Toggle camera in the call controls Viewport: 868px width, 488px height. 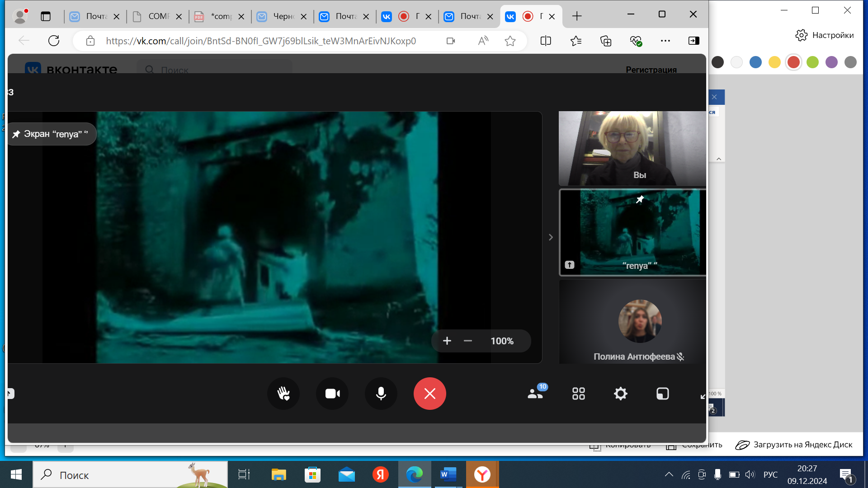pos(332,394)
